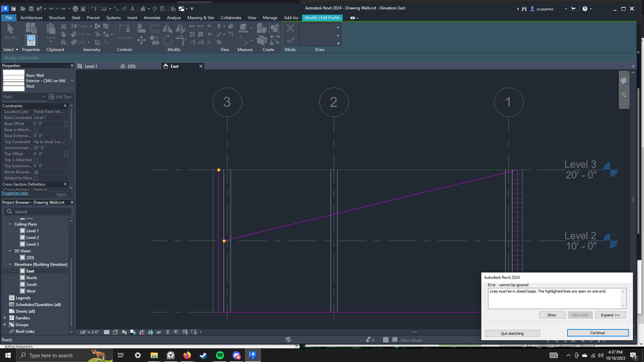This screenshot has height=362, width=644.
Task: Open Firefox from Windows taskbar
Action: click(187, 356)
